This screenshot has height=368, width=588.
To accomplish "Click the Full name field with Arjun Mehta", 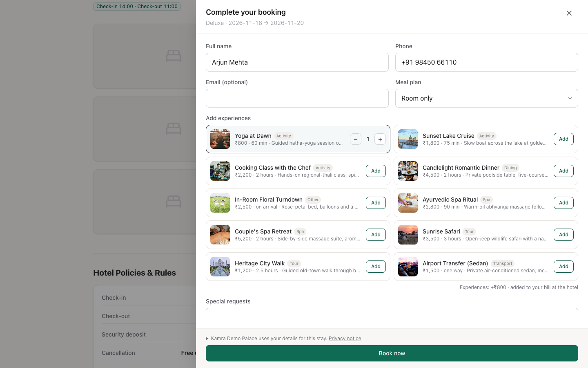I will [x=297, y=62].
